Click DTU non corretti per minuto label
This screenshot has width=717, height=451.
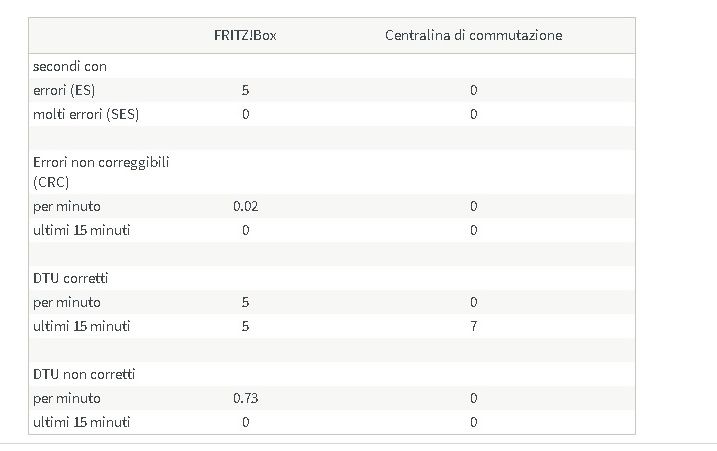click(x=67, y=398)
